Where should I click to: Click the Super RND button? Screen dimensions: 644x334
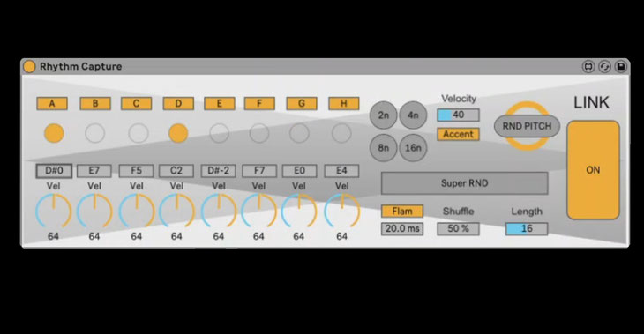point(465,183)
